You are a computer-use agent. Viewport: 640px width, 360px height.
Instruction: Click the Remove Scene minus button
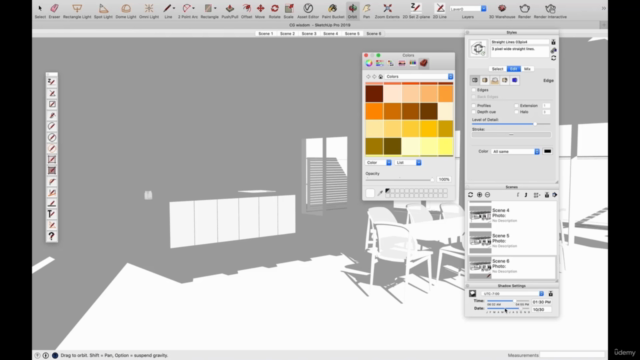click(x=487, y=195)
